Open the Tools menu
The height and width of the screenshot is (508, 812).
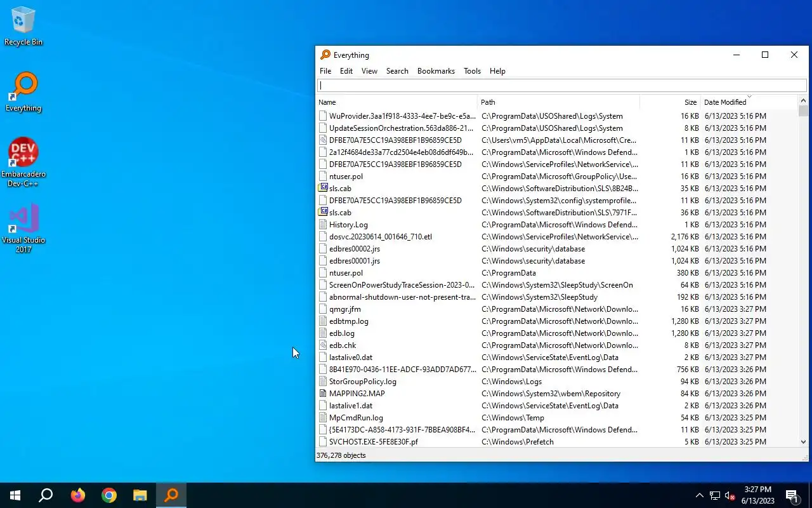[472, 71]
